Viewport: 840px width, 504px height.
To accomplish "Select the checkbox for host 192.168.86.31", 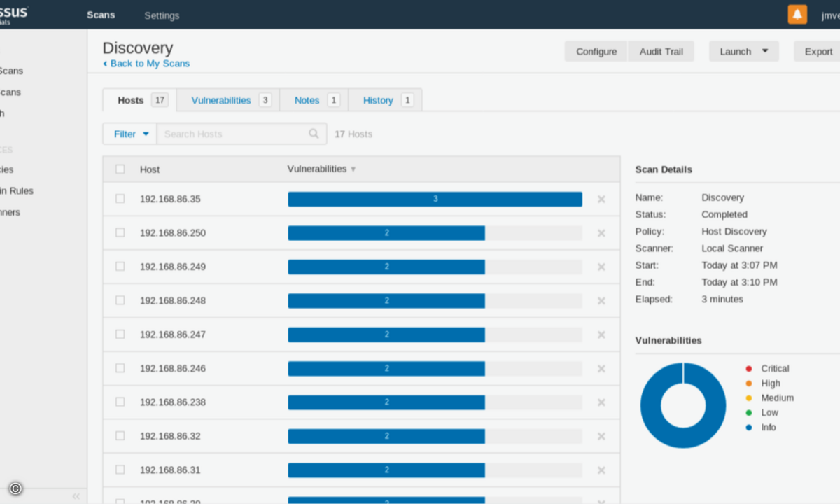I will coord(120,470).
